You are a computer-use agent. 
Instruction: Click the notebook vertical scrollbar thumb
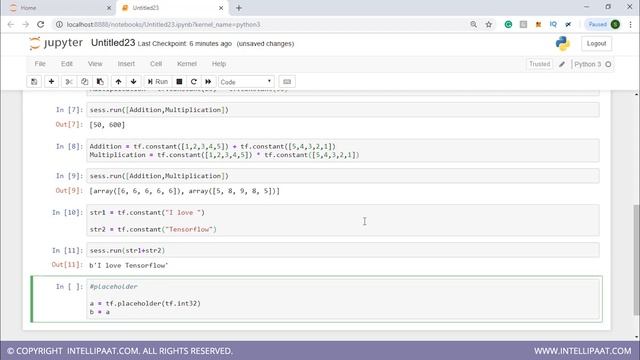click(x=636, y=259)
